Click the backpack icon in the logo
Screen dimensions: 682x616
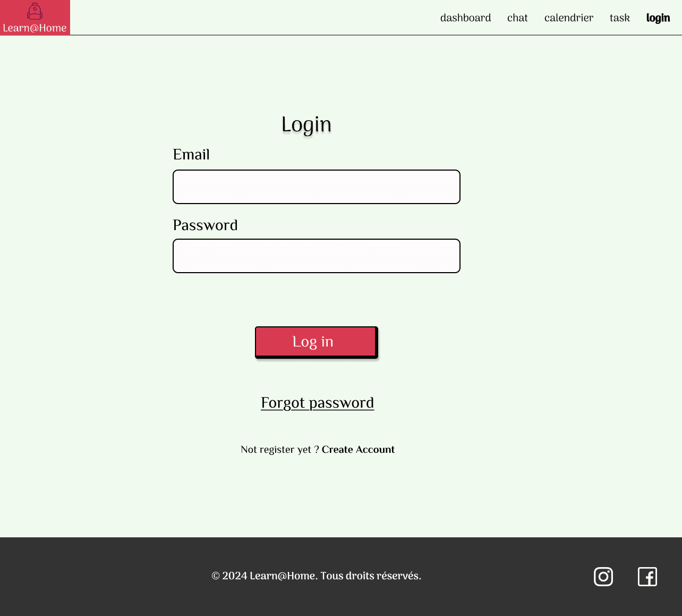click(35, 11)
